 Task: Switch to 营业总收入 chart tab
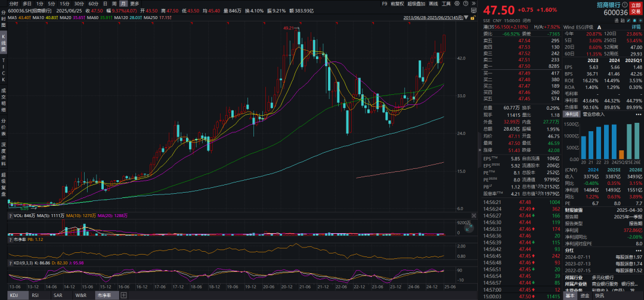pyautogui.click(x=592, y=114)
